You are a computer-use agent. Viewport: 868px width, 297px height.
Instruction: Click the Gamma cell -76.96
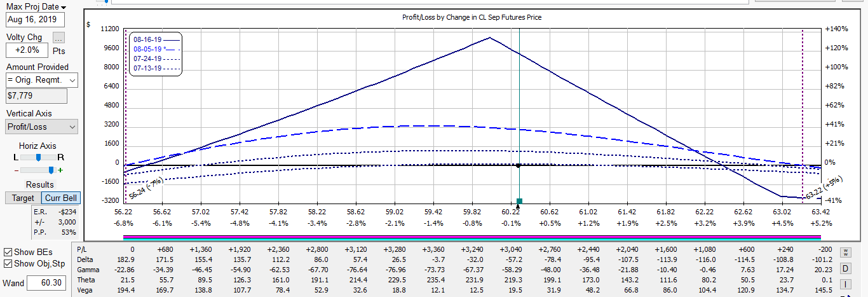395,270
